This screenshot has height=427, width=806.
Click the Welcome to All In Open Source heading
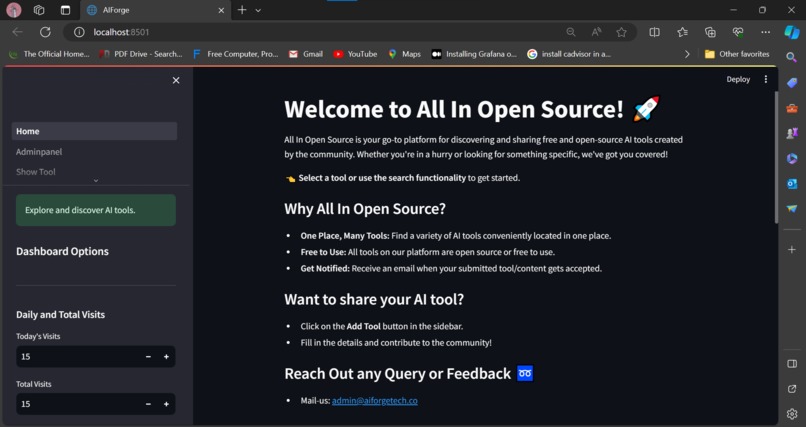coord(471,109)
